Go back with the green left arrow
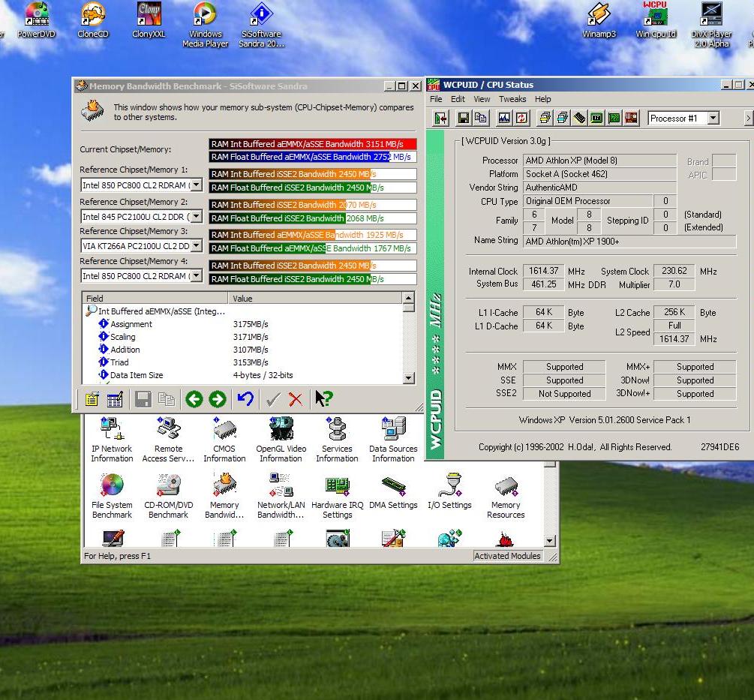Image resolution: width=754 pixels, height=700 pixels. 194,399
